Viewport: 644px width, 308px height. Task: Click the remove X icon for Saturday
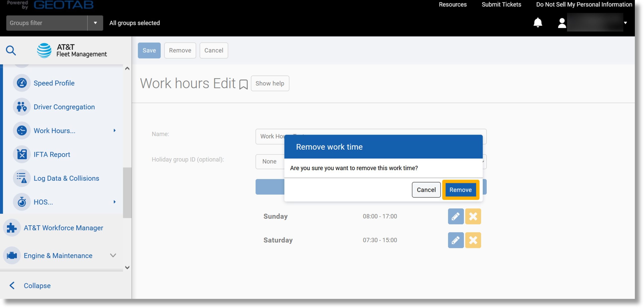coord(473,240)
